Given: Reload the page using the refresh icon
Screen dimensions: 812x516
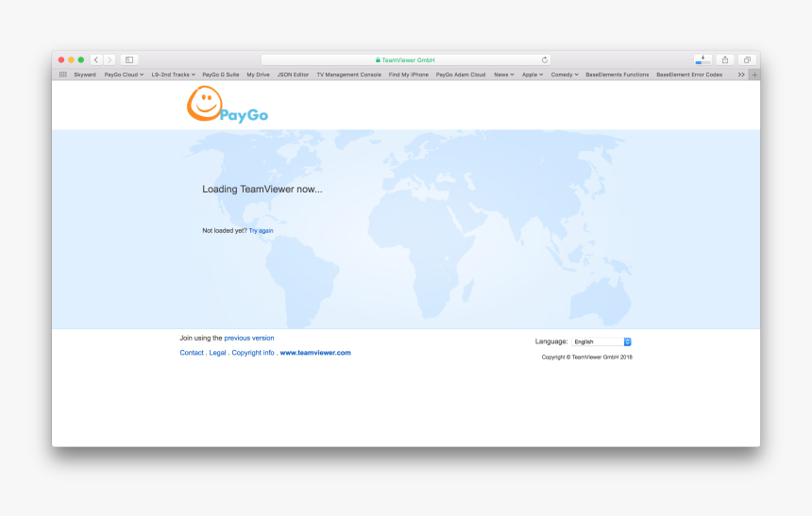Looking at the screenshot, I should pyautogui.click(x=545, y=60).
